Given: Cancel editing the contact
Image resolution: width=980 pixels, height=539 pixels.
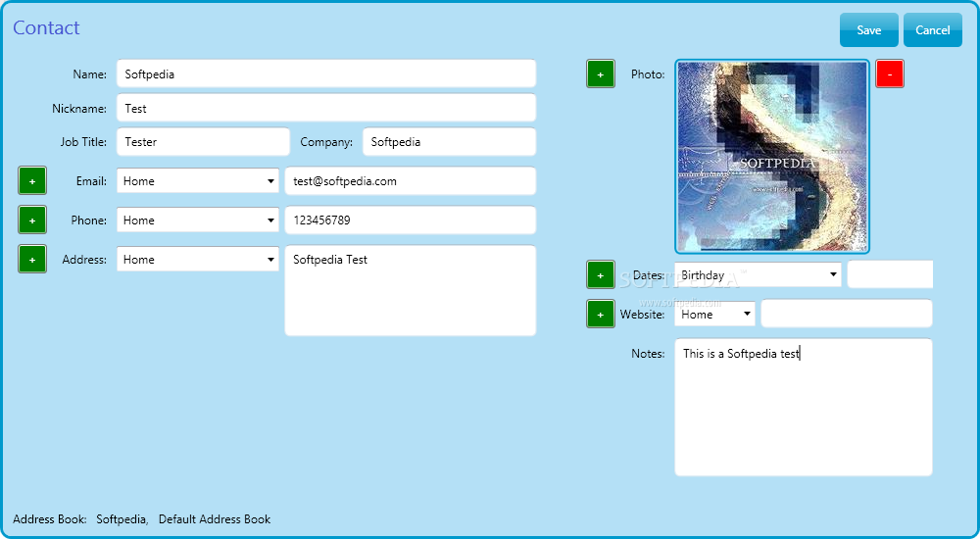Looking at the screenshot, I should click(x=933, y=30).
